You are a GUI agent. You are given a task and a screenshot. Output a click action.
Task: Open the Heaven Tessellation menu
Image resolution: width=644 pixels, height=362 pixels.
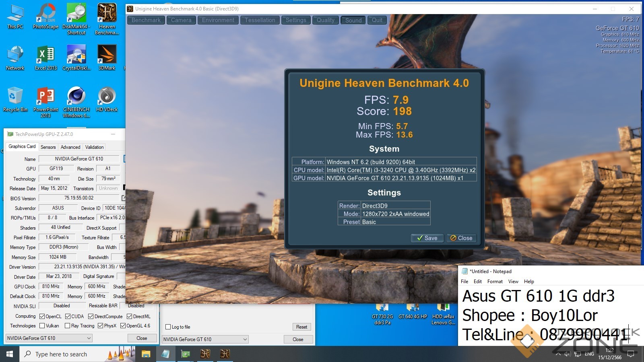260,20
